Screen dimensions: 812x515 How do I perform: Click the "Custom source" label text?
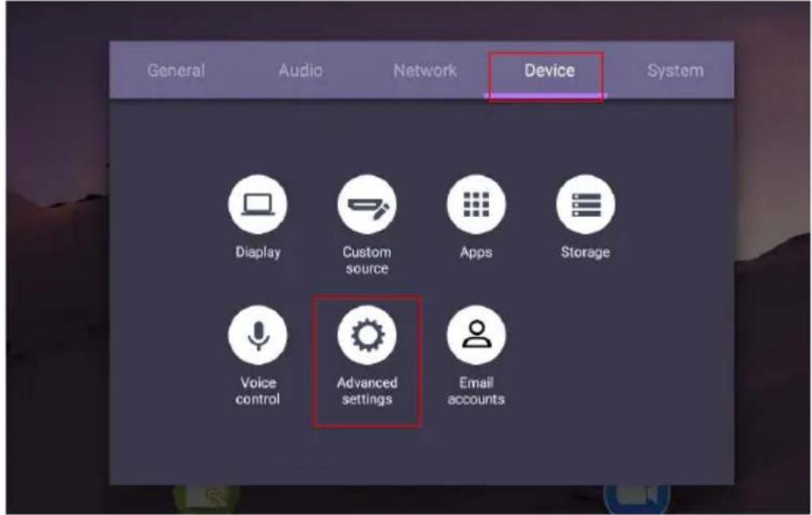[x=366, y=260]
